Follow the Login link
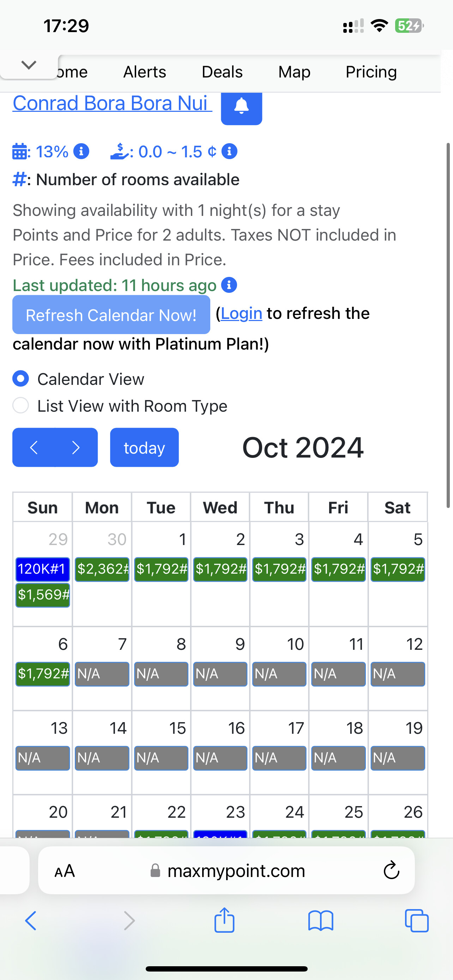The image size is (453, 980). pyautogui.click(x=241, y=314)
